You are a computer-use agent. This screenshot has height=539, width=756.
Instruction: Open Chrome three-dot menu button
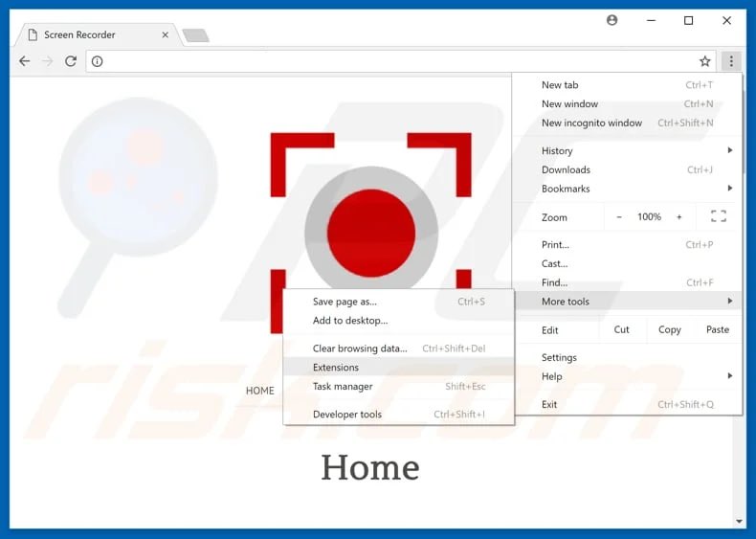pyautogui.click(x=731, y=61)
